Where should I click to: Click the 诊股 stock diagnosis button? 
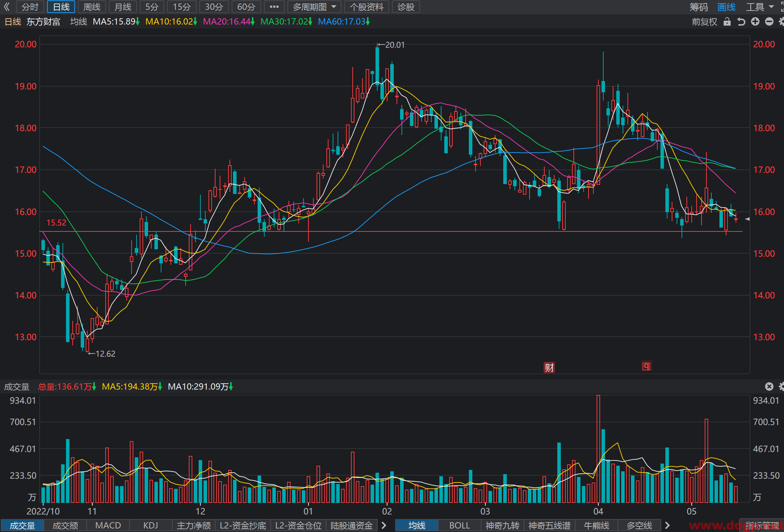pos(406,7)
